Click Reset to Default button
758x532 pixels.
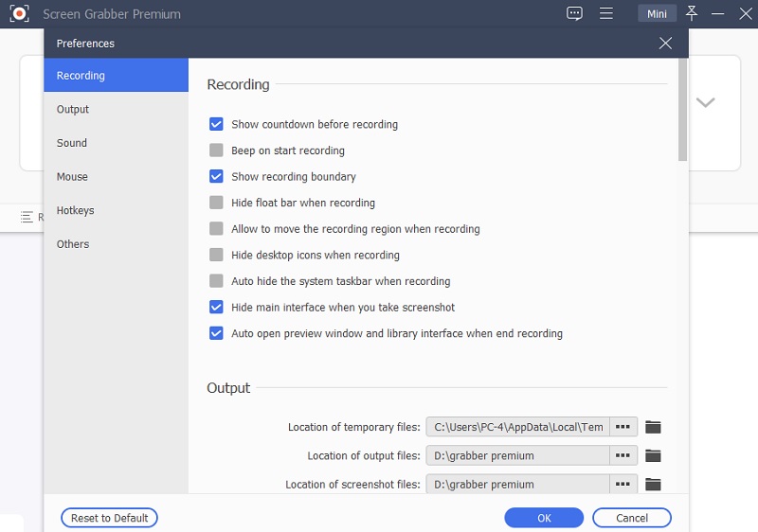109,518
